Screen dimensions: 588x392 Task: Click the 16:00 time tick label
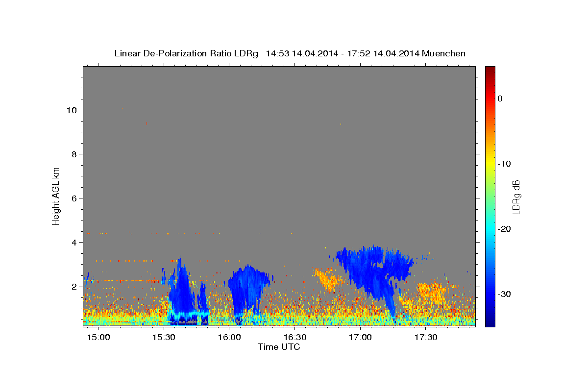(229, 338)
